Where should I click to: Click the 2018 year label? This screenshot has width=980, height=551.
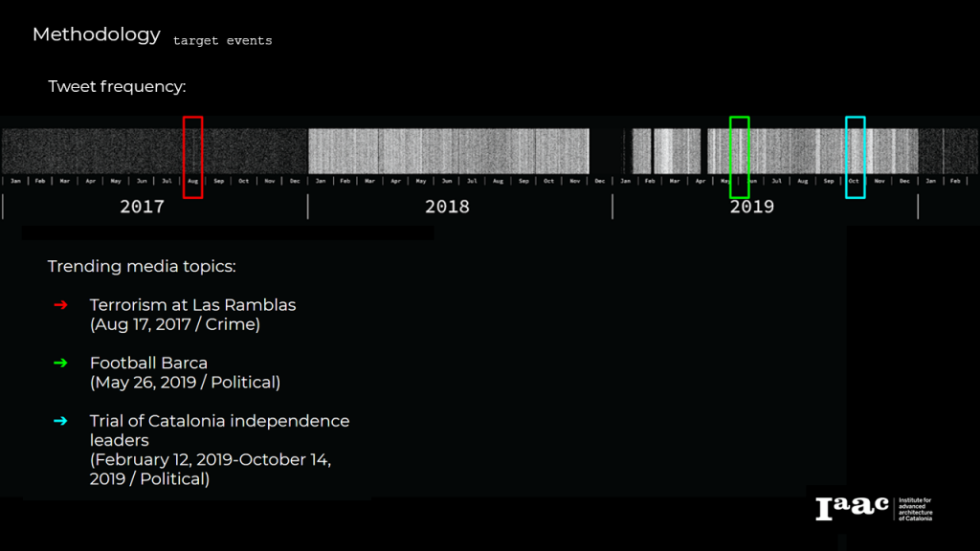point(447,207)
